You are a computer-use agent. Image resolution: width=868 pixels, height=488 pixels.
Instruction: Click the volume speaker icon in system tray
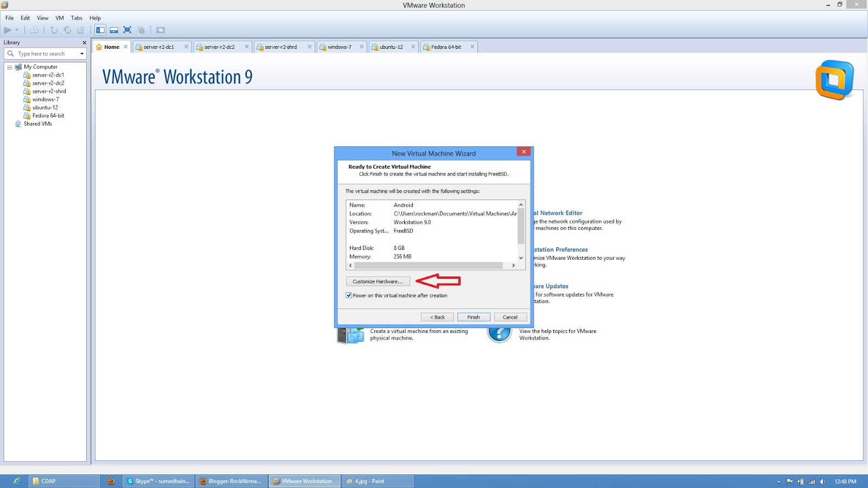822,481
